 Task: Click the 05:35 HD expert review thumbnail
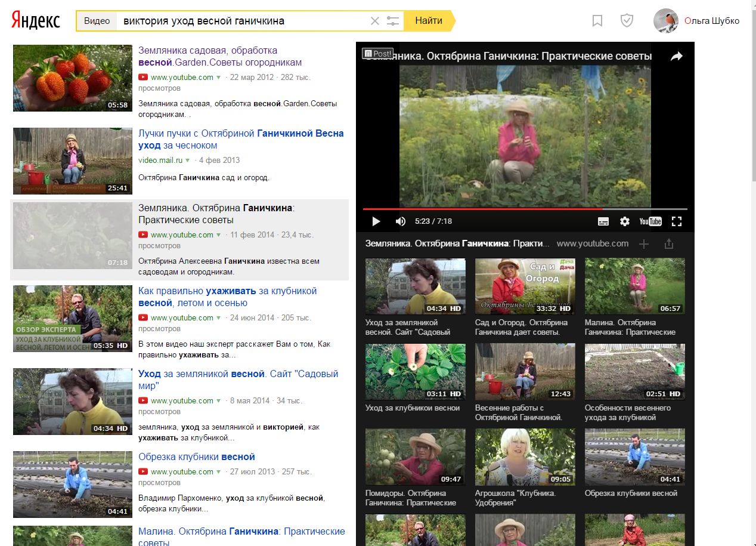click(72, 319)
